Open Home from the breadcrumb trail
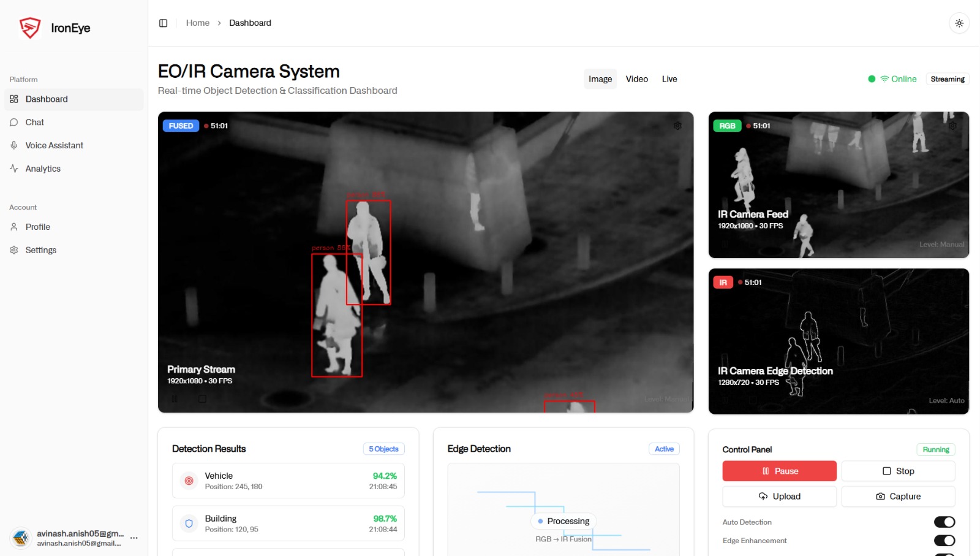980x556 pixels. click(x=198, y=23)
